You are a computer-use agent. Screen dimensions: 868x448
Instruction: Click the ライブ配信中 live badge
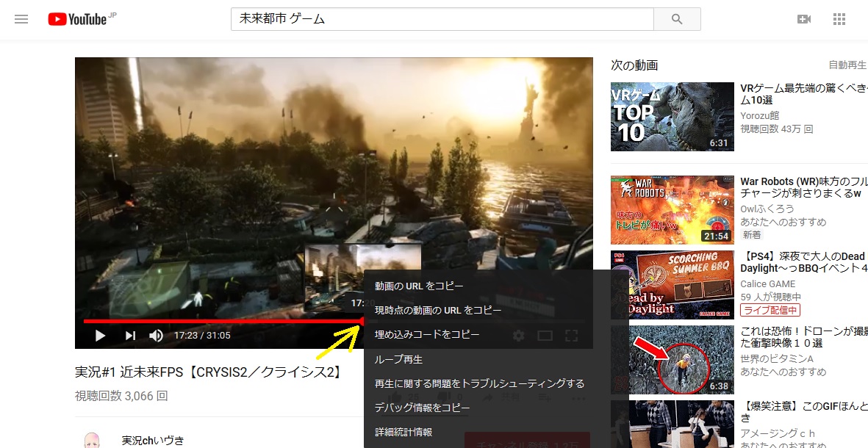pos(770,310)
